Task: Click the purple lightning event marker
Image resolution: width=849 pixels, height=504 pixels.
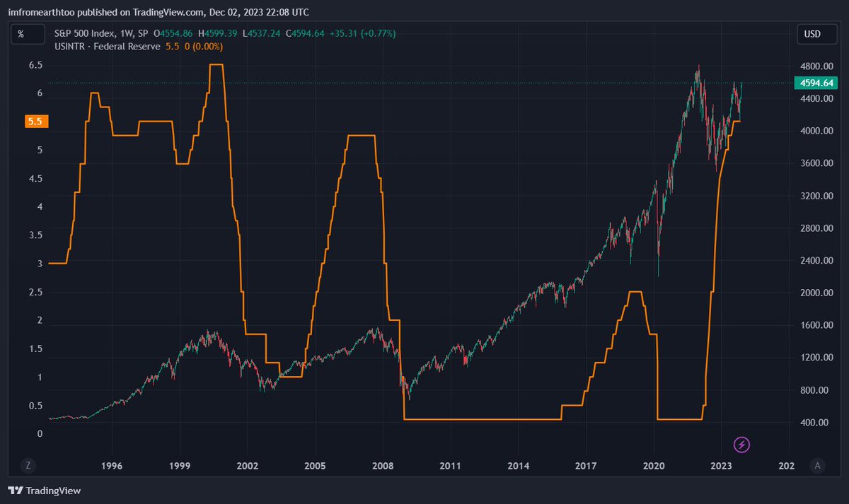Action: [x=741, y=445]
